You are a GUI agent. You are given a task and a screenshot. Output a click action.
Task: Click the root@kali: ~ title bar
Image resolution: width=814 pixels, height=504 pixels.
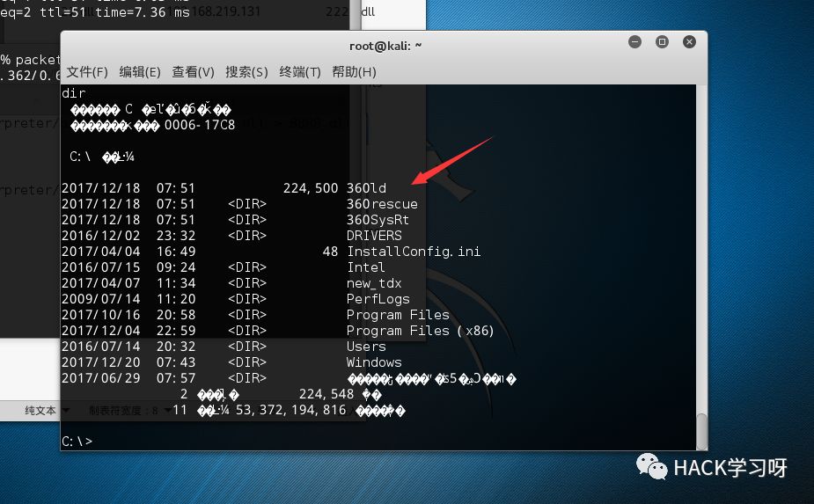(x=385, y=47)
